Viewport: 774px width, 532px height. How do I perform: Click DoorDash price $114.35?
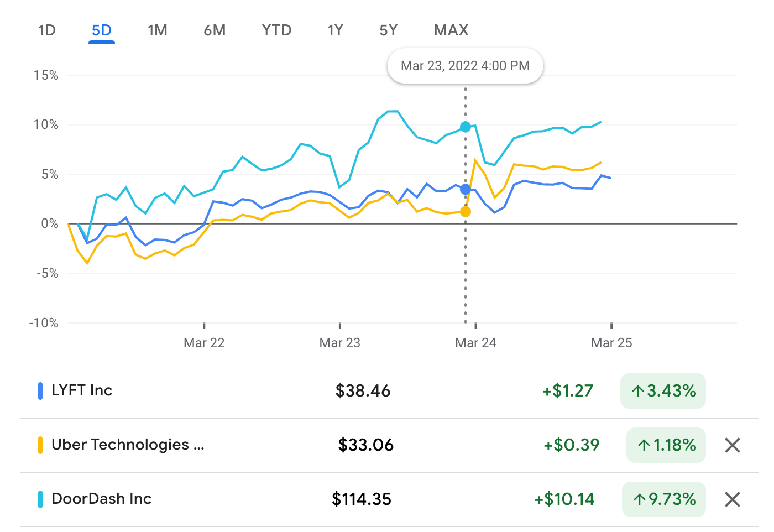tap(362, 499)
